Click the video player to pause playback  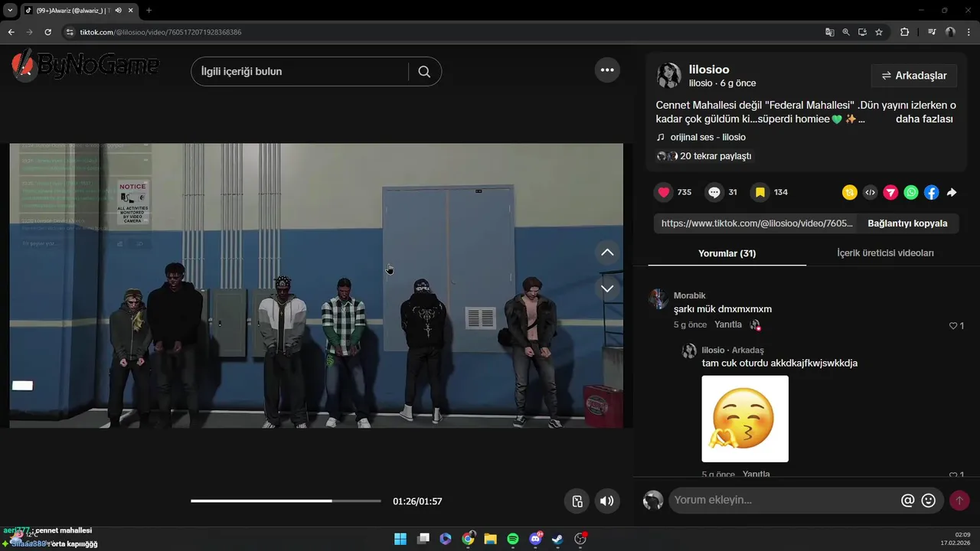(x=316, y=285)
